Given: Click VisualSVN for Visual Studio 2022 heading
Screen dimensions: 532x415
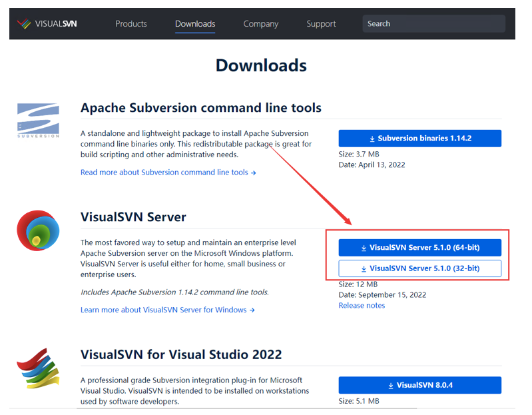Looking at the screenshot, I should click(181, 354).
